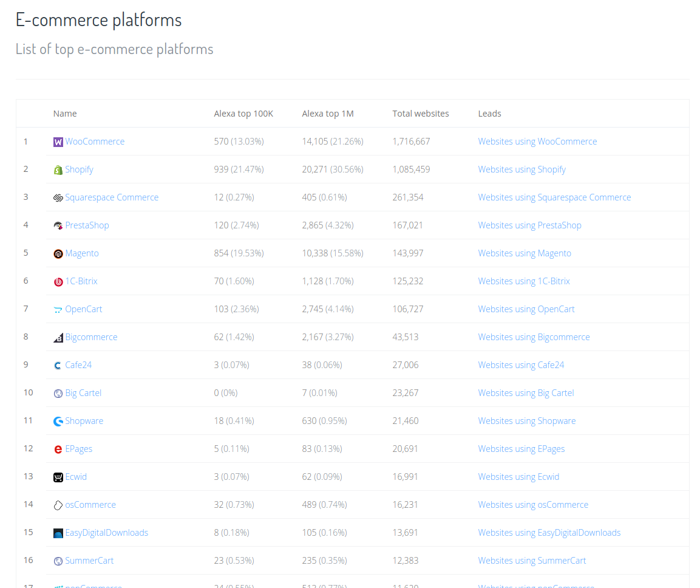Click the Total websites column header

click(421, 114)
